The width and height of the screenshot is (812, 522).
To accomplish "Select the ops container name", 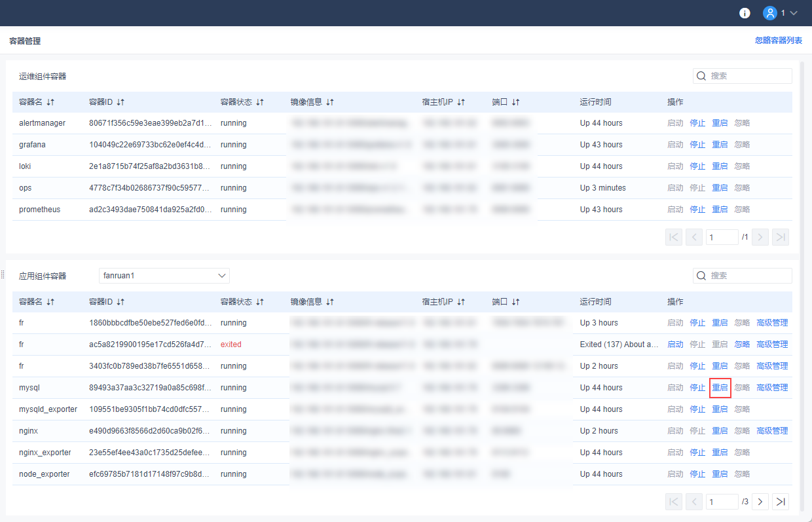I will 26,188.
